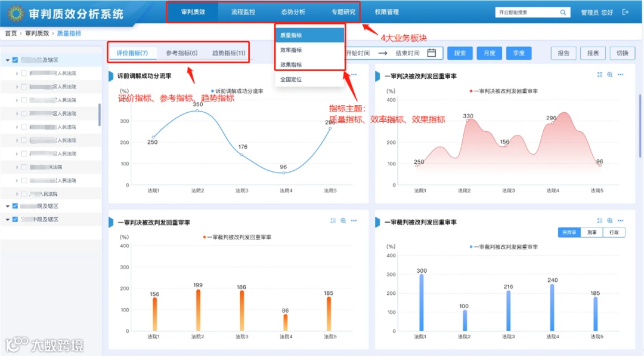Image resolution: width=644 pixels, height=357 pixels.
Task: Click the 报表 button
Action: [x=593, y=53]
